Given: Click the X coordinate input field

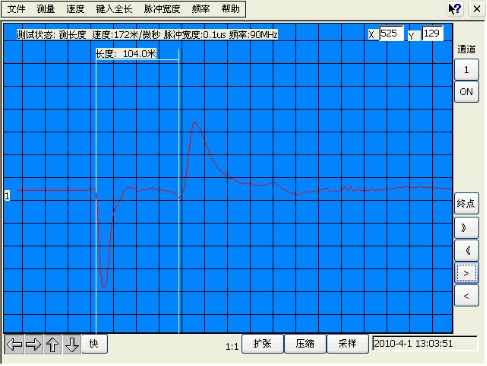Looking at the screenshot, I should 391,33.
